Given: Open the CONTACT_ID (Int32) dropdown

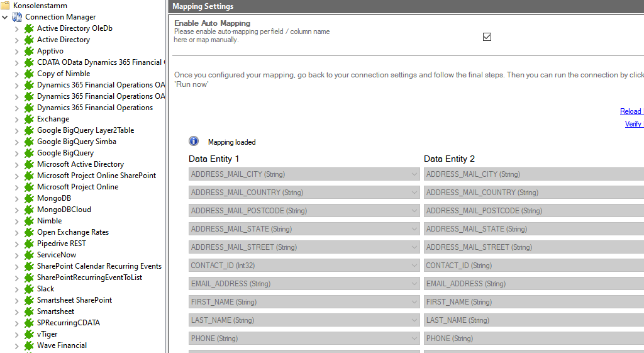Looking at the screenshot, I should click(x=414, y=266).
